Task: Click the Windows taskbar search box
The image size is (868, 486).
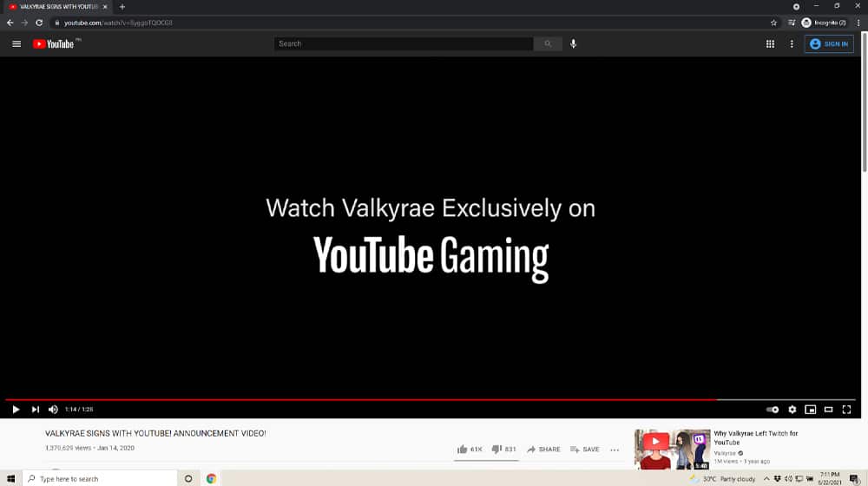Action: [x=100, y=478]
